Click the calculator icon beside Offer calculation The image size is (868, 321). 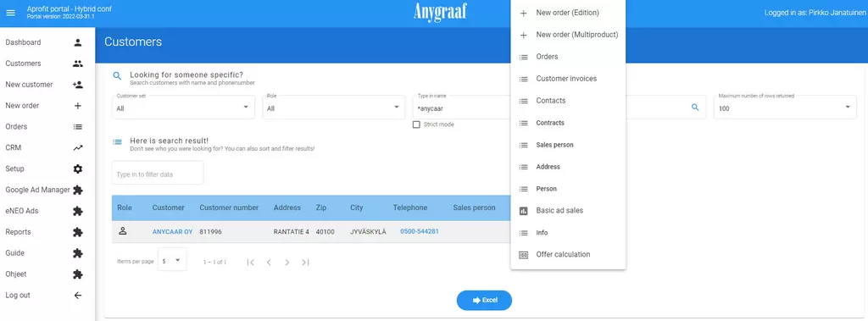click(524, 255)
